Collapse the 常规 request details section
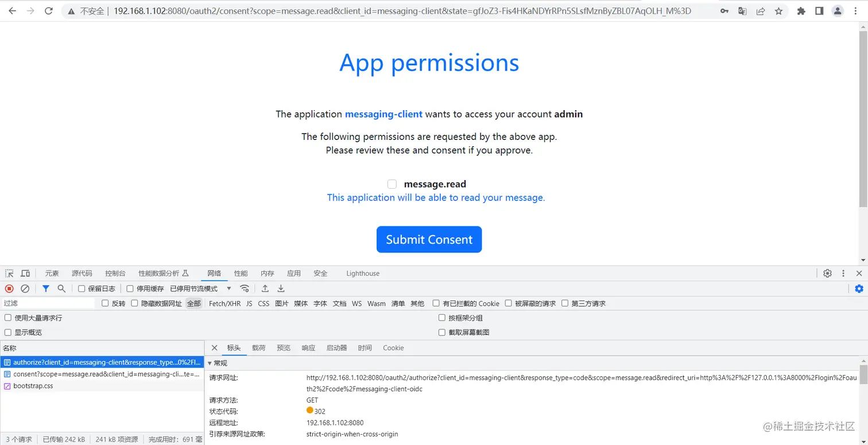This screenshot has height=445, width=868. [x=215, y=363]
